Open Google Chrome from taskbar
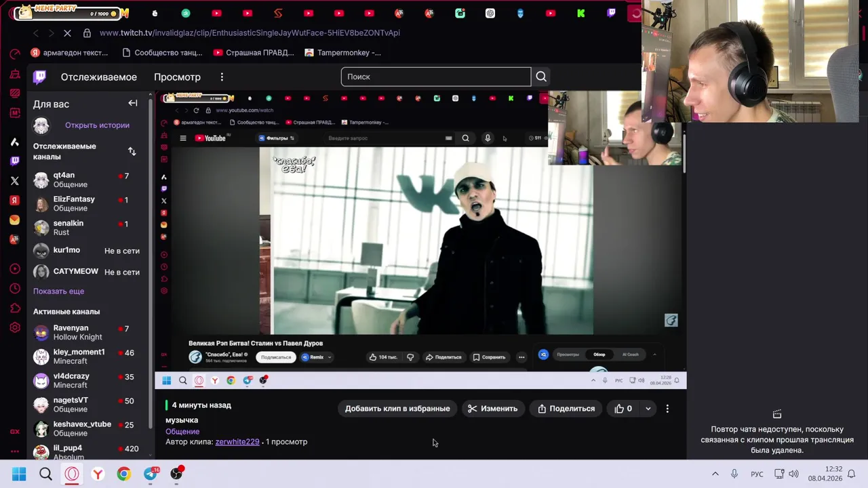 123,474
